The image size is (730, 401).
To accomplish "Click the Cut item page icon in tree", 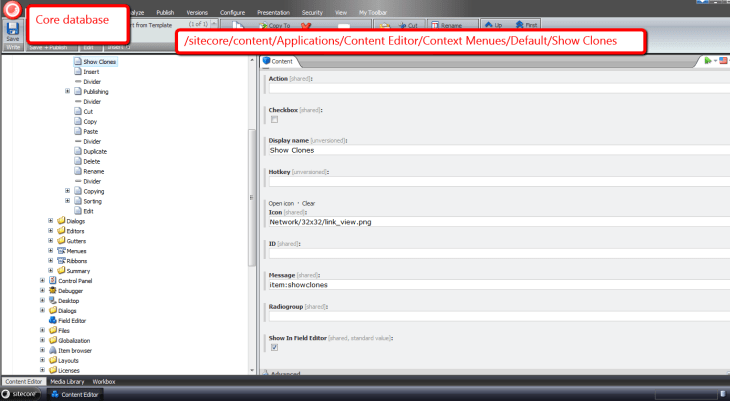I will (x=78, y=111).
